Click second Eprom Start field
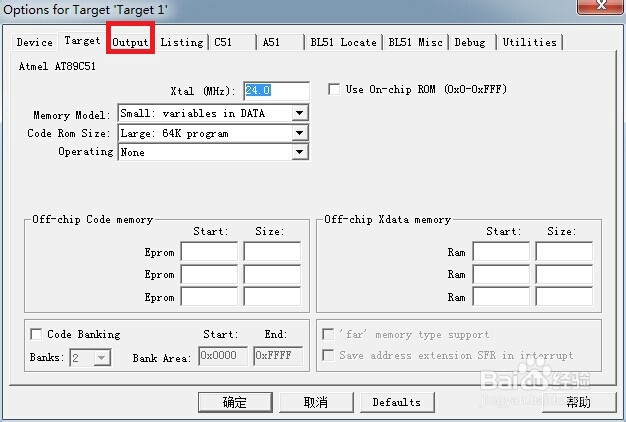 tap(209, 275)
